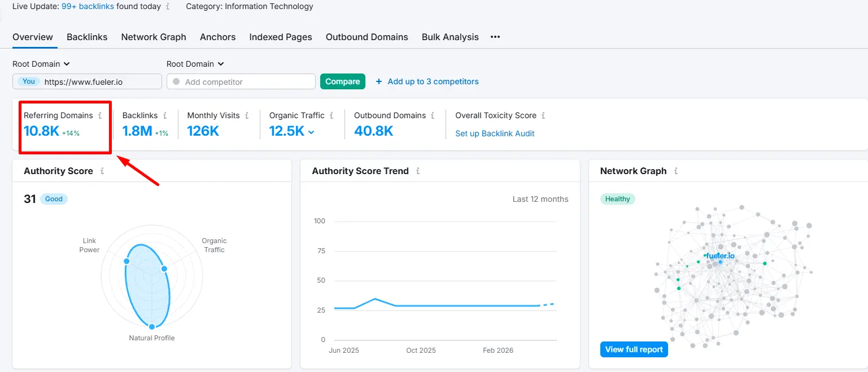Click Add up to 3 competitors
This screenshot has width=868, height=372.
427,81
